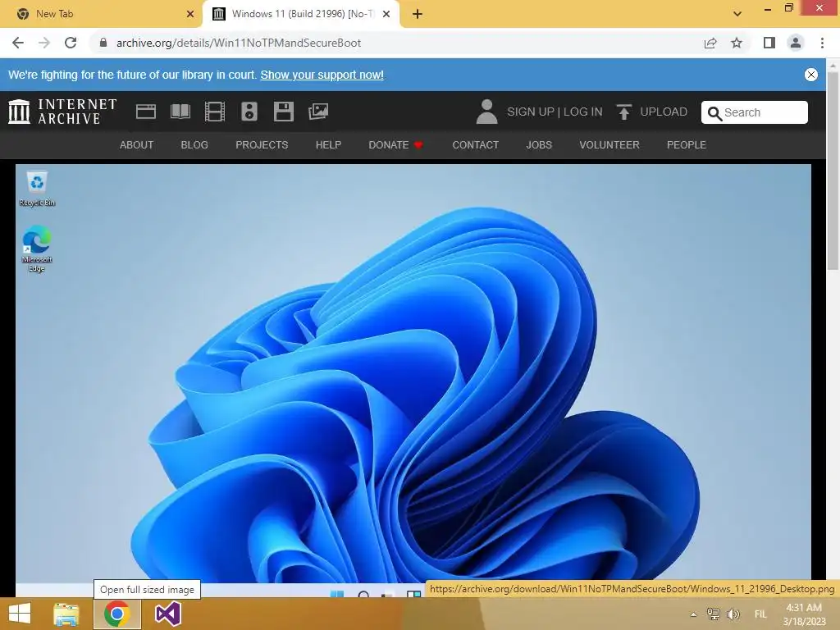Viewport: 840px width, 630px height.
Task: View site information via the lock icon
Action: pyautogui.click(x=103, y=43)
